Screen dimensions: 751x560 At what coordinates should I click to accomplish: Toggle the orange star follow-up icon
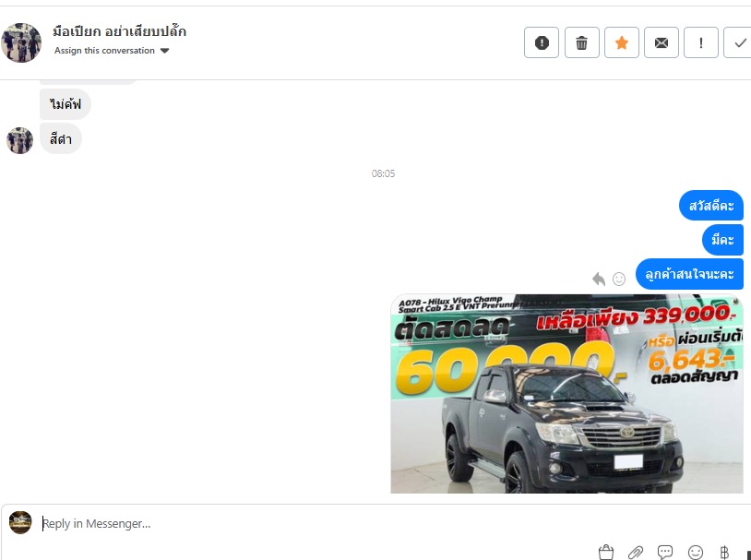click(621, 42)
